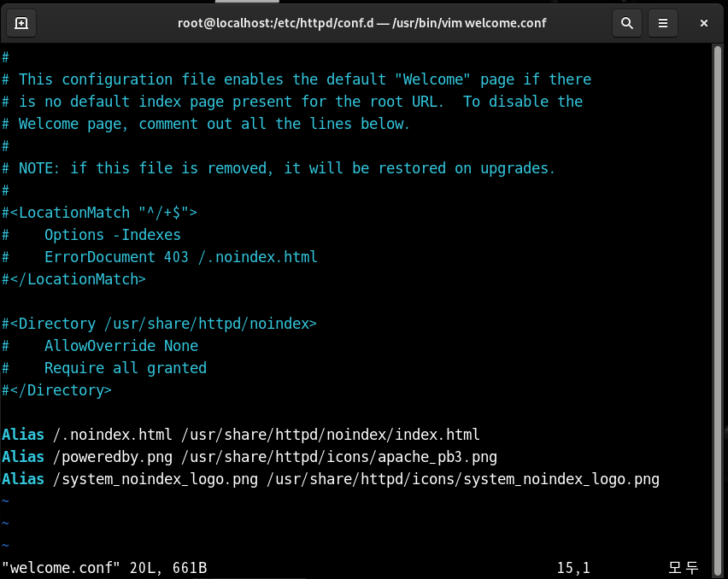Click the #</Directory> line

(57, 390)
